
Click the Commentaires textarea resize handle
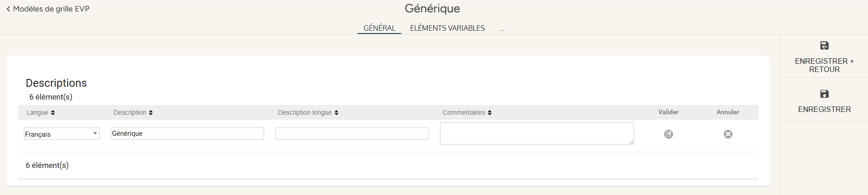coord(631,142)
